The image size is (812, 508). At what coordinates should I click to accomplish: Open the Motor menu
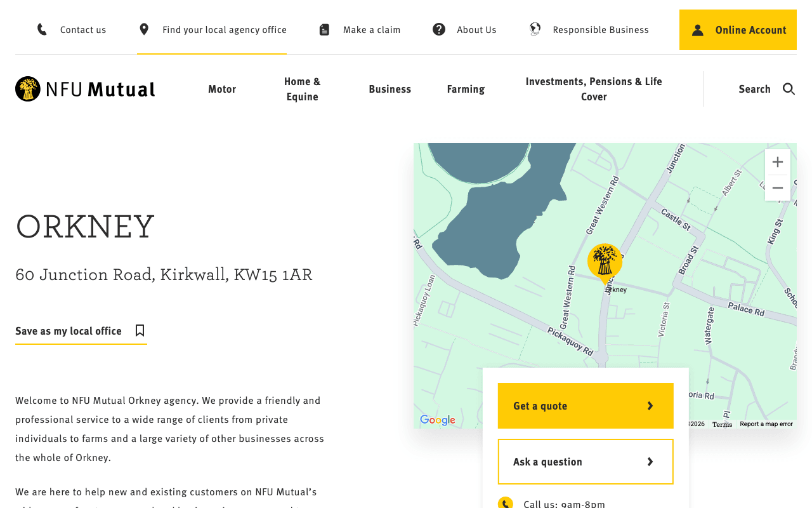(222, 89)
